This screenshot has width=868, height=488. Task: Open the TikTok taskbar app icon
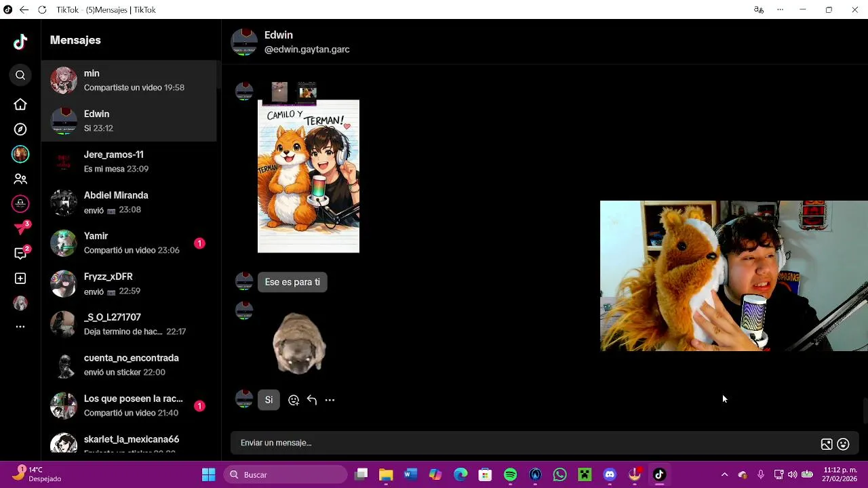pyautogui.click(x=659, y=474)
